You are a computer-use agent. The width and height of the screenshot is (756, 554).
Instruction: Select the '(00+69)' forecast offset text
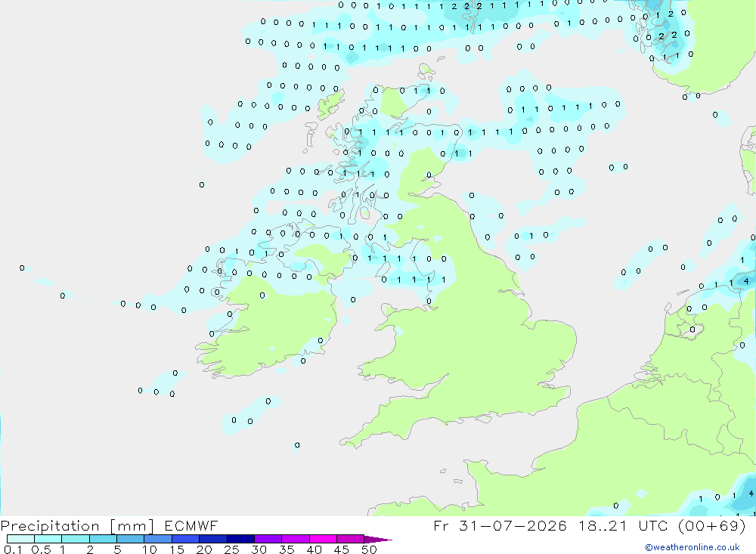[x=711, y=525]
